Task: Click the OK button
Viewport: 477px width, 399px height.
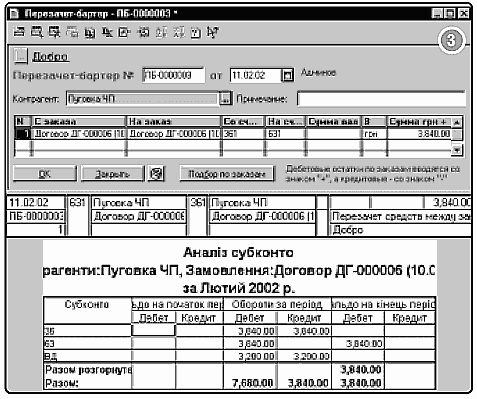Action: click(x=45, y=174)
